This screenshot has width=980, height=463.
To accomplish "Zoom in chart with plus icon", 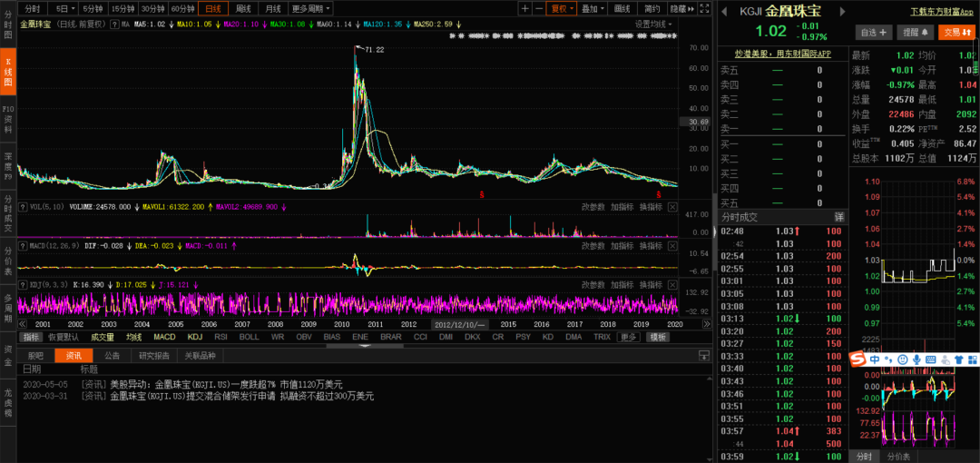I will (x=524, y=8).
